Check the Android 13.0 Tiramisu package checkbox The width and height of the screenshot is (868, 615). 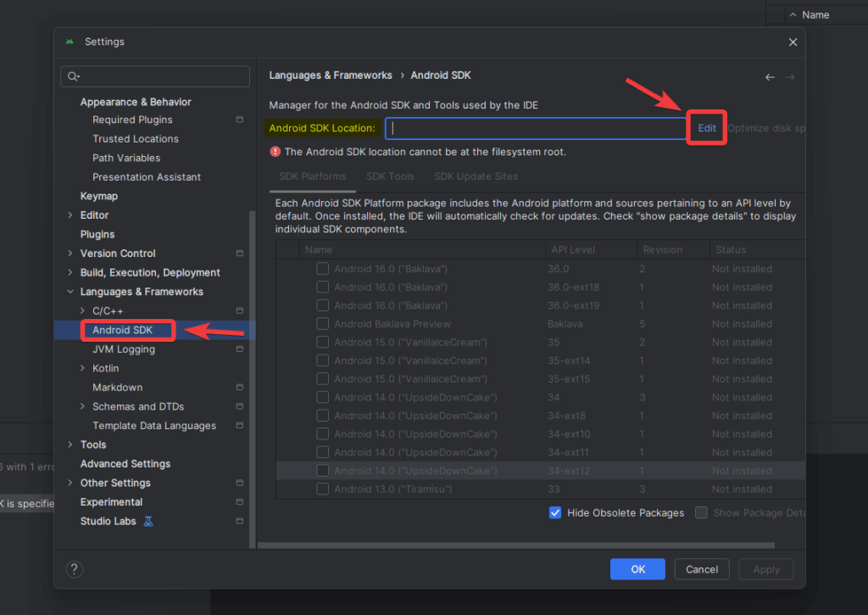(x=323, y=489)
